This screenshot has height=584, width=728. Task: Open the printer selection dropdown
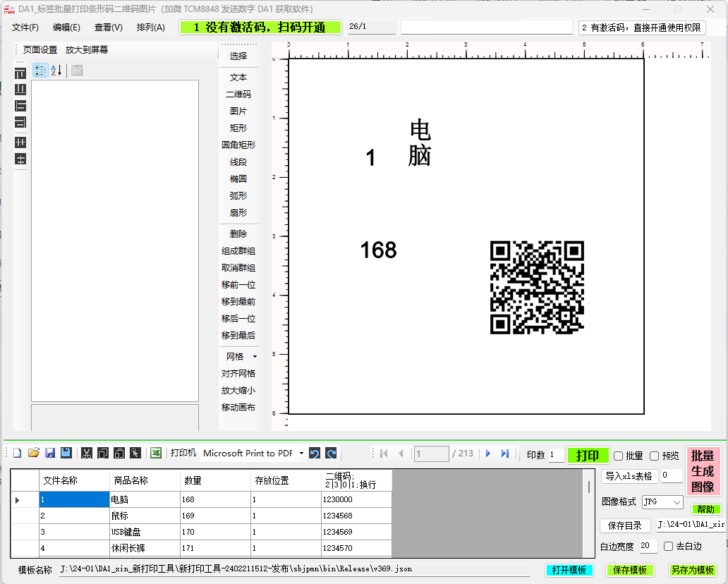(301, 453)
